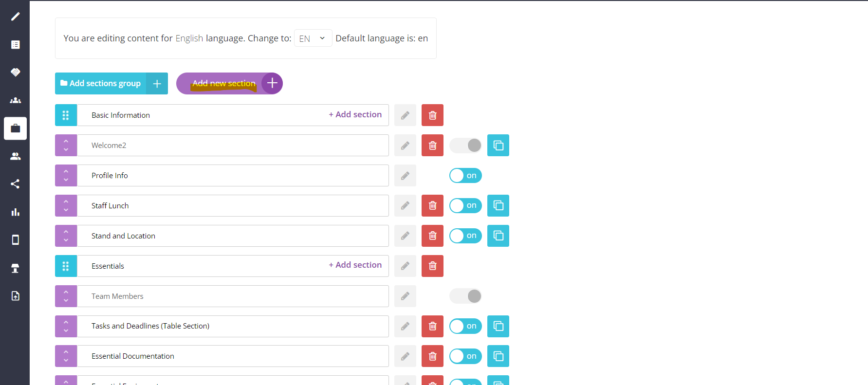
Task: Disable the Essential Documentation toggle
Action: pyautogui.click(x=465, y=356)
